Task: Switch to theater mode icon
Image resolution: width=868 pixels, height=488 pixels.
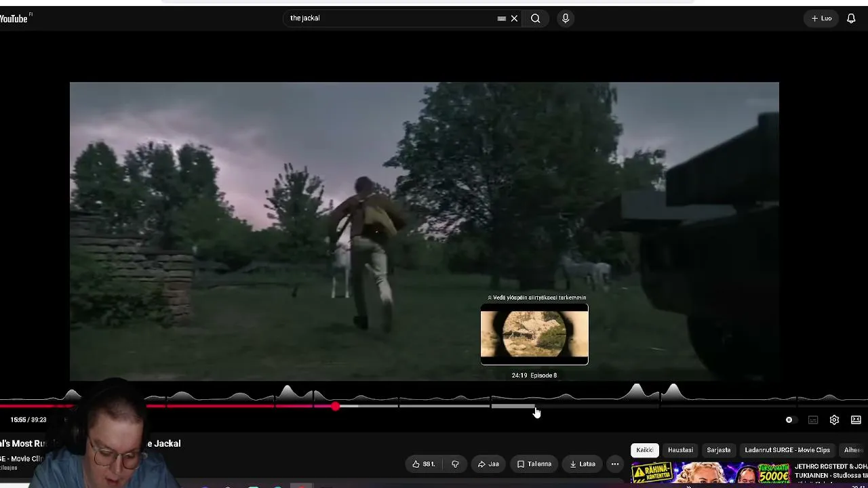Action: (856, 420)
